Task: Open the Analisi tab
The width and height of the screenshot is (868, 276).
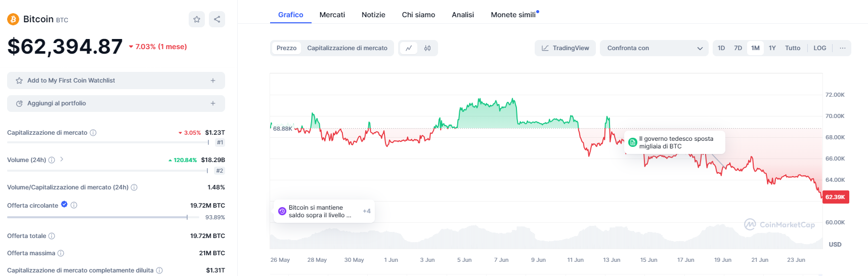Action: (463, 15)
